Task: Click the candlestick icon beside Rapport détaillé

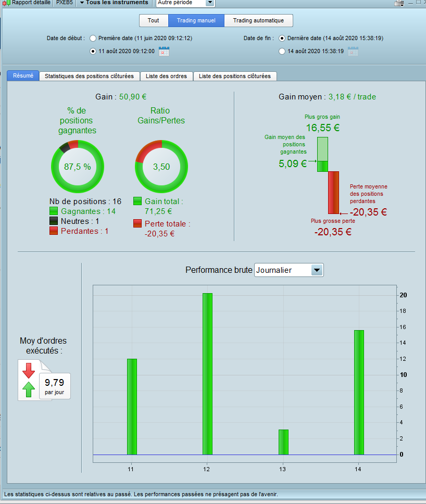Action: (x=6, y=3)
